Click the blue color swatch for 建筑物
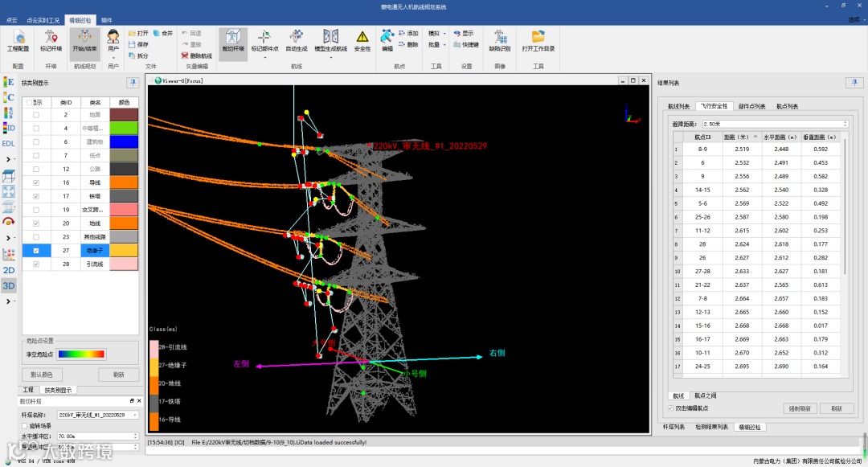Image resolution: width=868 pixels, height=467 pixels. click(x=124, y=141)
